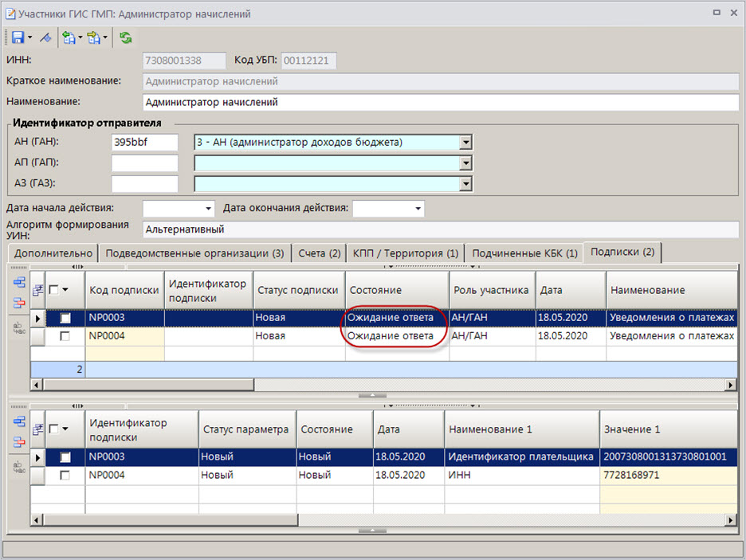Tick NP0003 checkbox in the Статус параметра grid

coord(65,457)
